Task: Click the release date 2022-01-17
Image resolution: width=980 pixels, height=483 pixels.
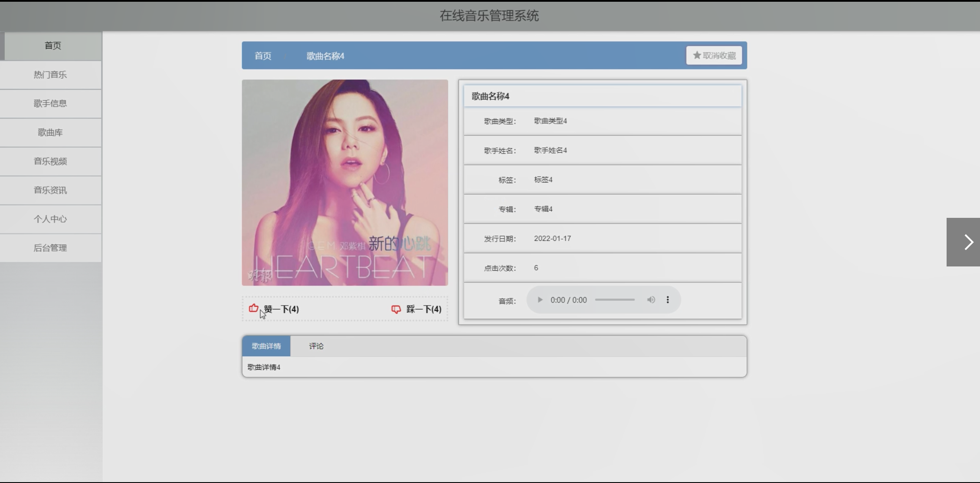Action: pos(552,238)
